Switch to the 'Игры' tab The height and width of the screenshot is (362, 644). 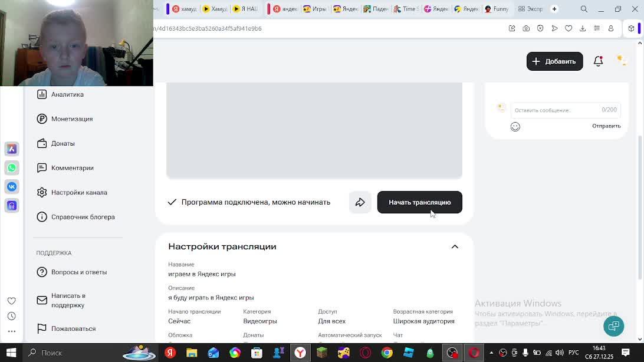pyautogui.click(x=316, y=9)
